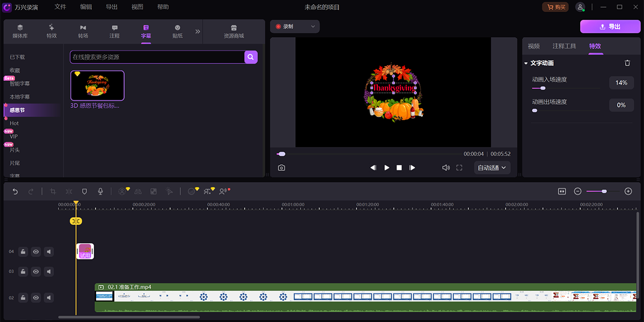Toggle the lock on track 02
This screenshot has width=644, height=322.
(23, 297)
